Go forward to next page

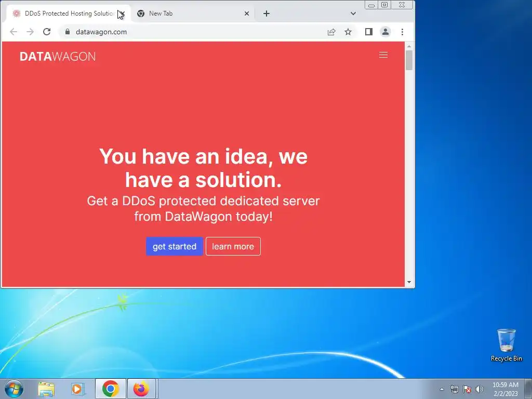30,32
